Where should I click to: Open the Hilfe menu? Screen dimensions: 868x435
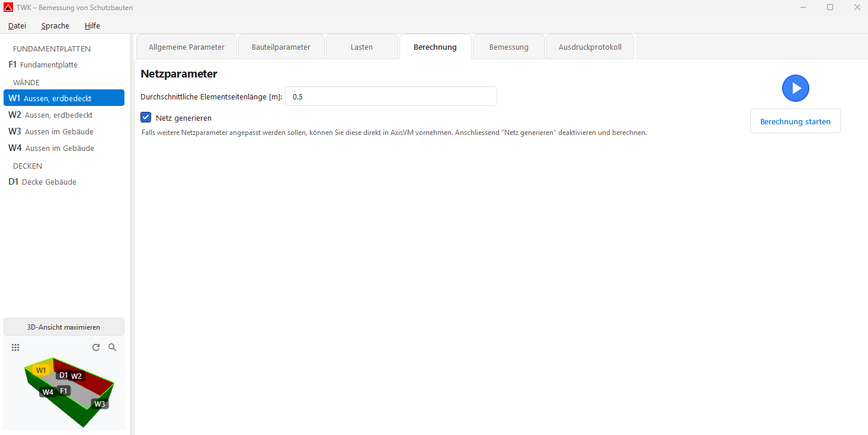pyautogui.click(x=92, y=25)
